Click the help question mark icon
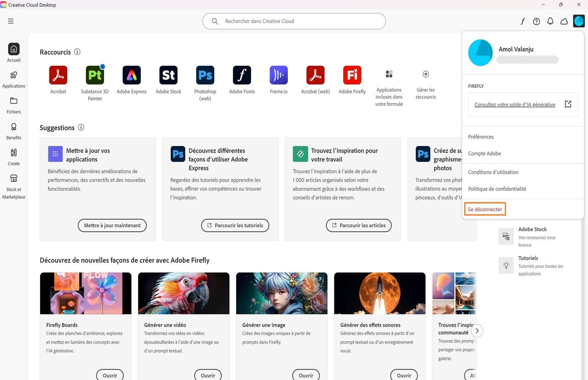 [x=536, y=21]
